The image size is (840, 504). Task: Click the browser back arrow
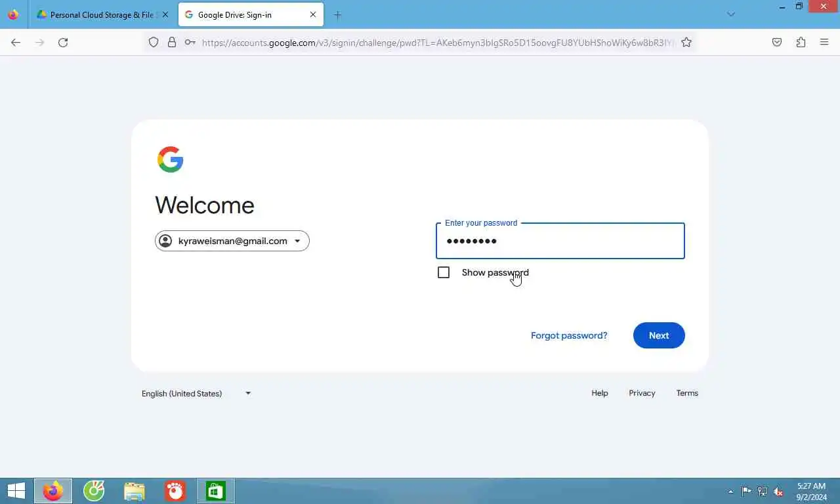(x=16, y=42)
